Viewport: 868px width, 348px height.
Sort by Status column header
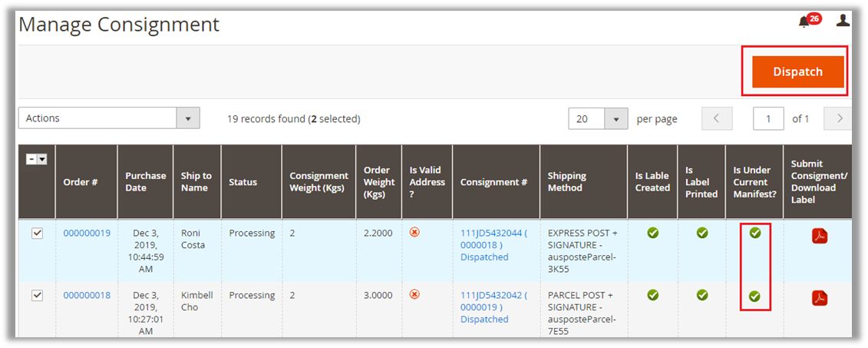243,182
